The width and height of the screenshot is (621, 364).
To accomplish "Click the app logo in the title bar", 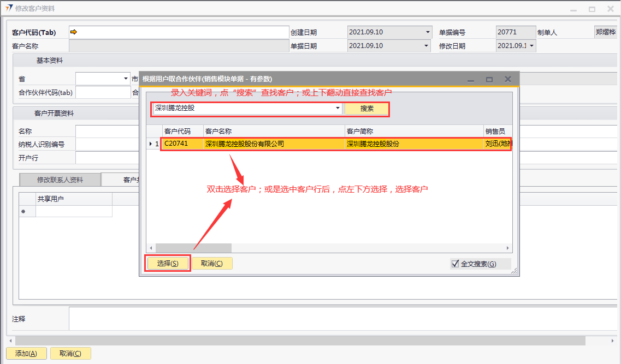I will click(x=8, y=9).
